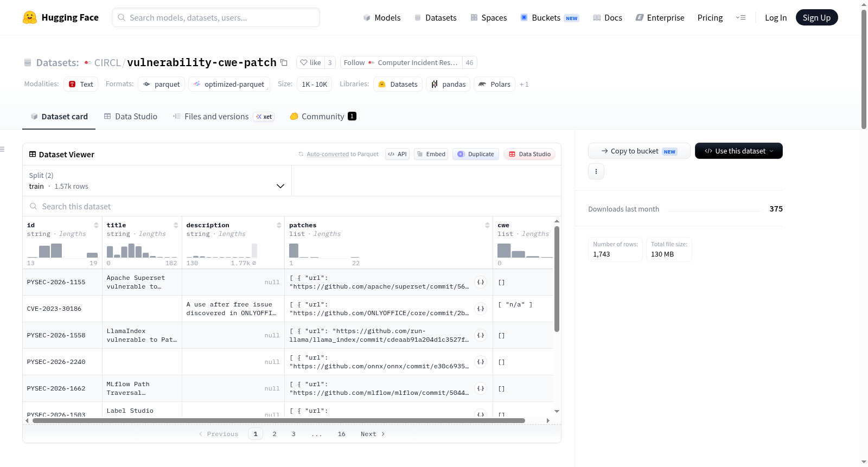Go to page 2 of the table
This screenshot has width=868, height=467.
[275, 434]
